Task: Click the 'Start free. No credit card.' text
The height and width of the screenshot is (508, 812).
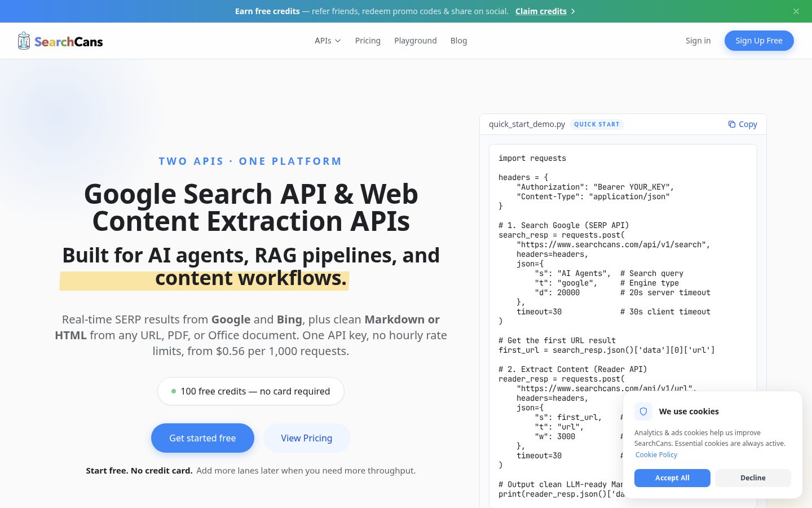Action: pyautogui.click(x=139, y=471)
